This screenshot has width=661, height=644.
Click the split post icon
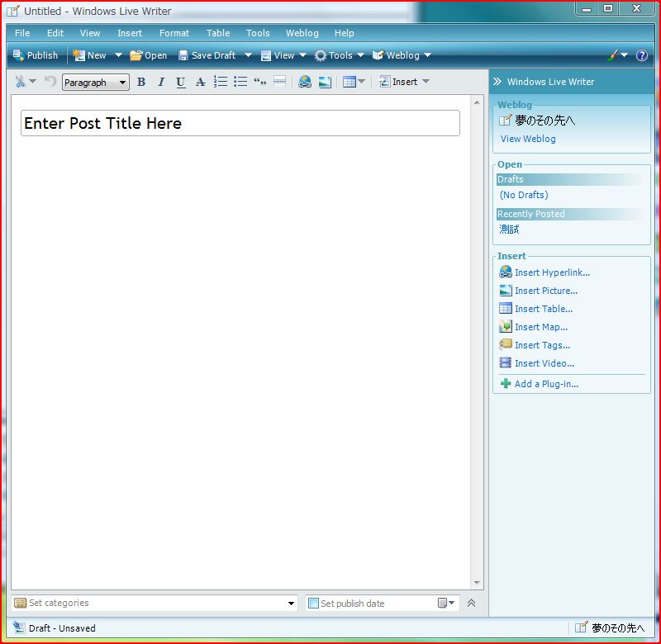coord(279,81)
